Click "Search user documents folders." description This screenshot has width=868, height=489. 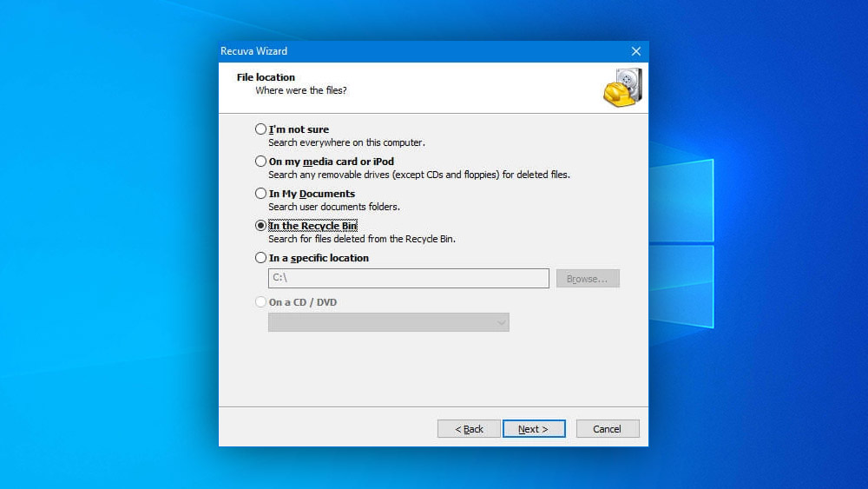coord(334,207)
